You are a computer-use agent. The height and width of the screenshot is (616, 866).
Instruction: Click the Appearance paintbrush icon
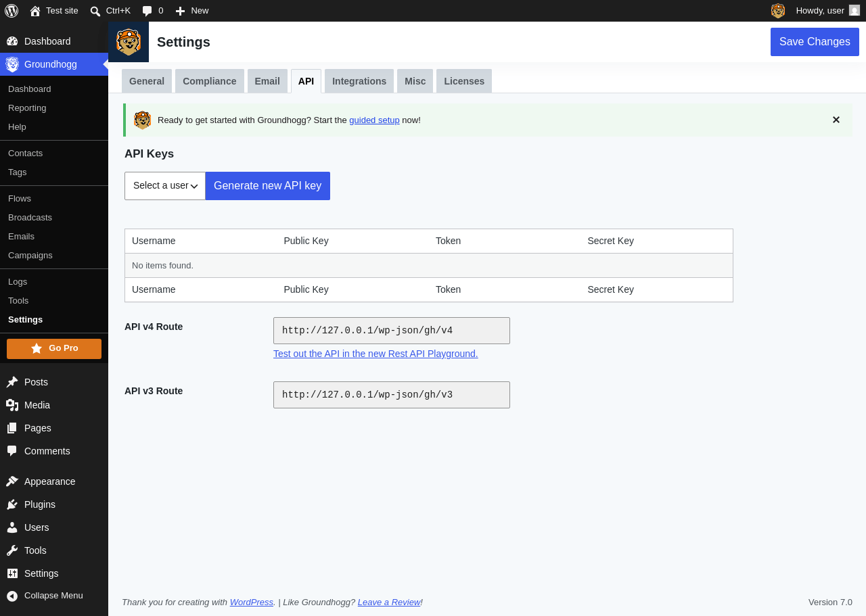coord(12,481)
